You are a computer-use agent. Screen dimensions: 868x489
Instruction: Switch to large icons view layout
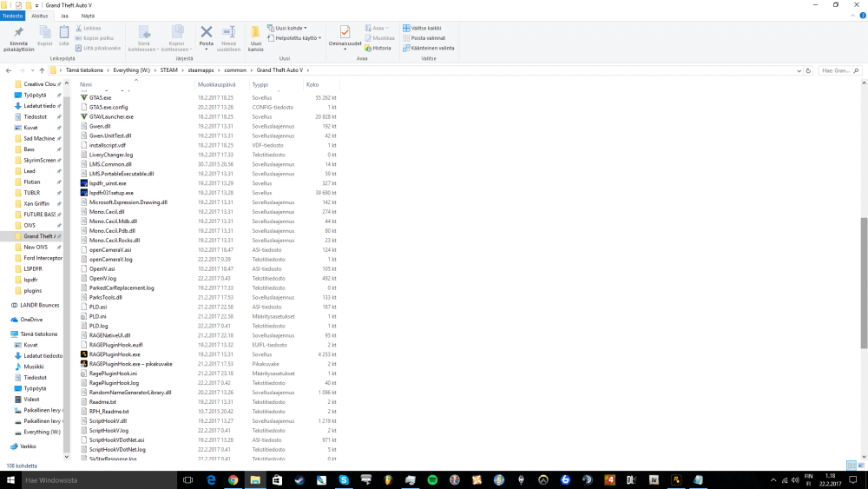click(x=861, y=466)
